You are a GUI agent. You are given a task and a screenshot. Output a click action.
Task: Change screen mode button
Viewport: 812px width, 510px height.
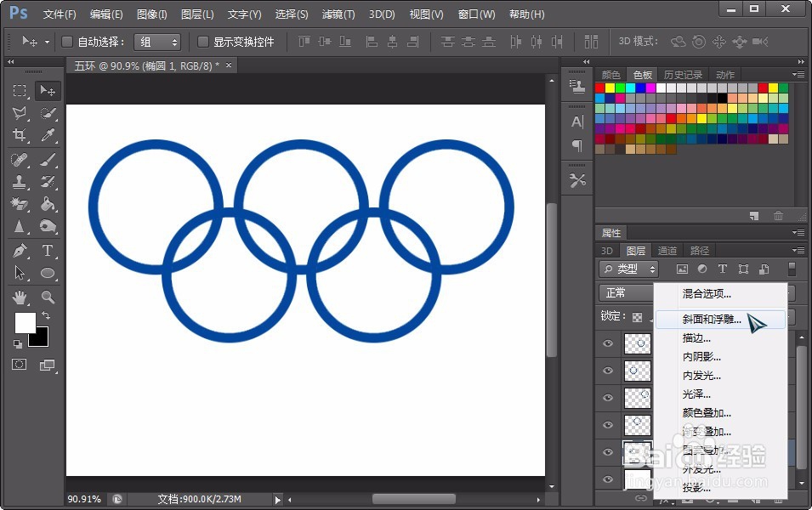point(47,365)
